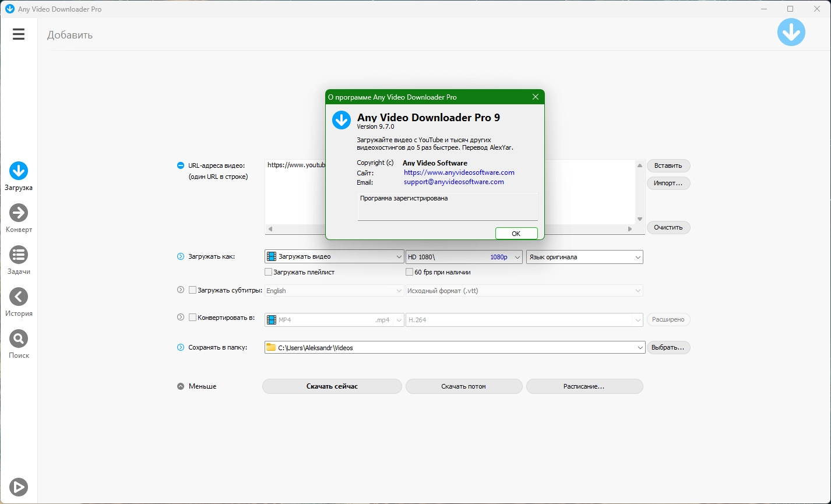Open the save folder path dropdown
The image size is (831, 504).
tap(455, 347)
